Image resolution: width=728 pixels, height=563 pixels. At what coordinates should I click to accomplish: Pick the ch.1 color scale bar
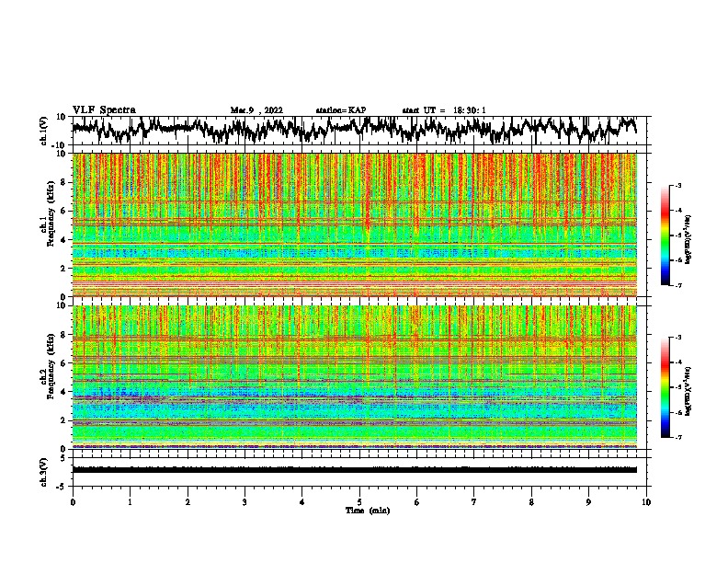coord(665,236)
